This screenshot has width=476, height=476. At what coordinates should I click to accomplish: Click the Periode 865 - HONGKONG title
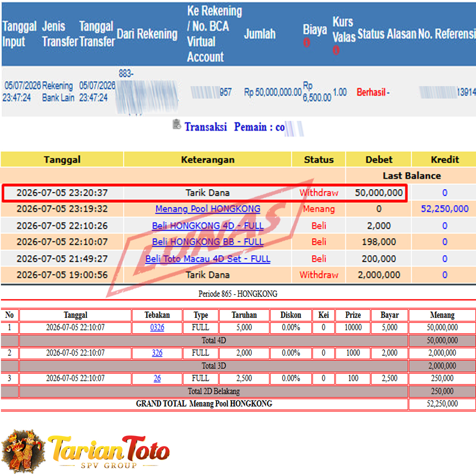[238, 294]
